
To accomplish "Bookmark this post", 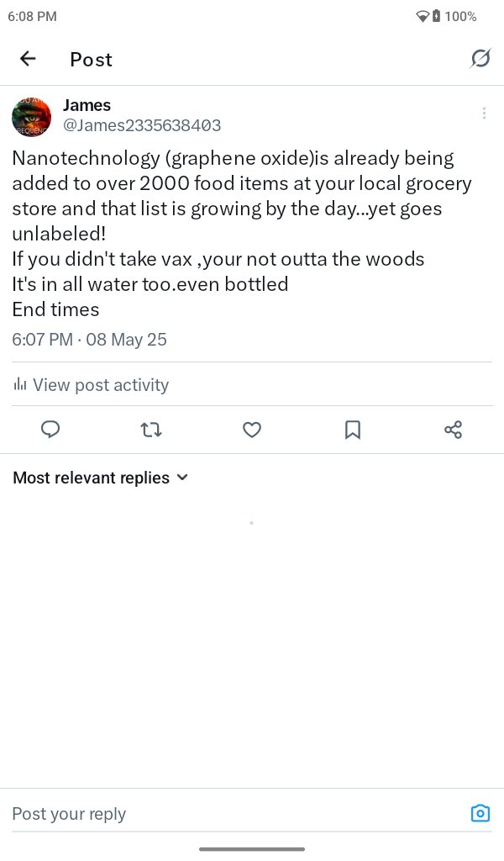I will coord(353,430).
